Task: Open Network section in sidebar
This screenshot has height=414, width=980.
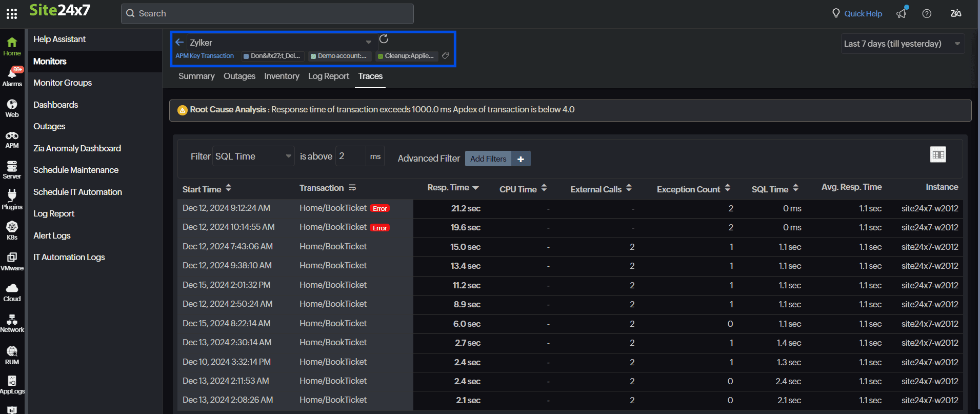Action: (12, 323)
